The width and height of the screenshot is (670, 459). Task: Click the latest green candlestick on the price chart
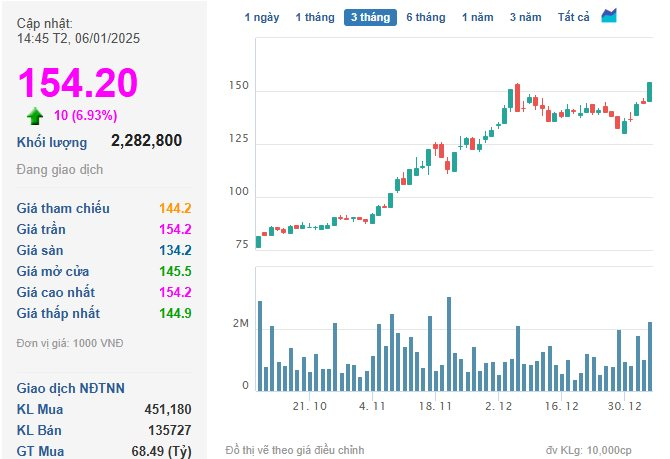coord(649,92)
